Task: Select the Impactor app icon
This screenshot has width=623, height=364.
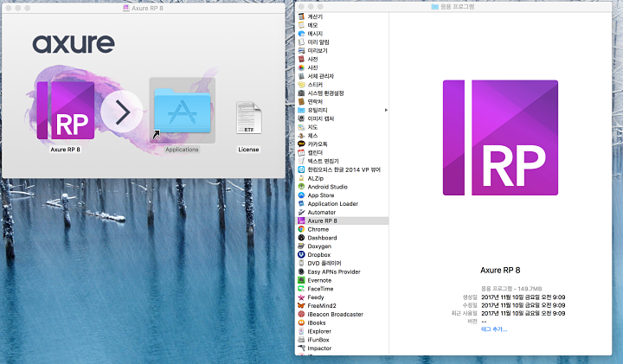Action: (x=301, y=348)
